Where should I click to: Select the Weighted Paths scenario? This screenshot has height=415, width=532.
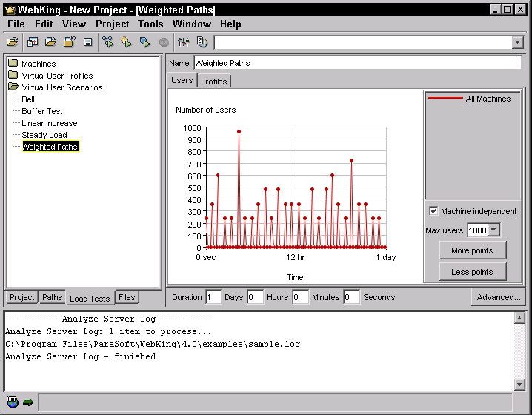(x=50, y=147)
